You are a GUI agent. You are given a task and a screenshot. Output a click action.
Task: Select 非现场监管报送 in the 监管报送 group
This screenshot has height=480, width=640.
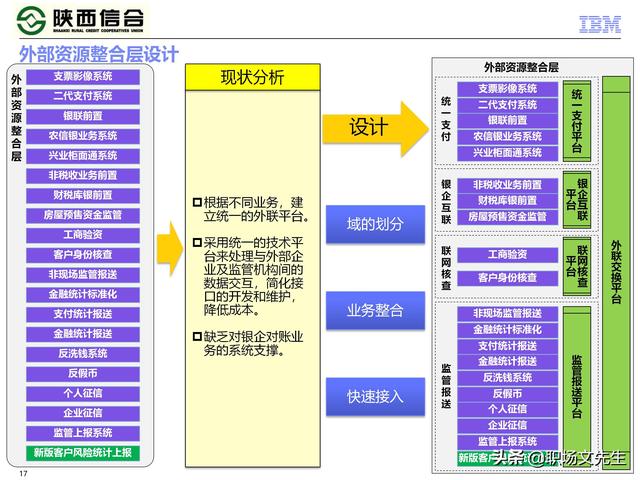point(507,313)
